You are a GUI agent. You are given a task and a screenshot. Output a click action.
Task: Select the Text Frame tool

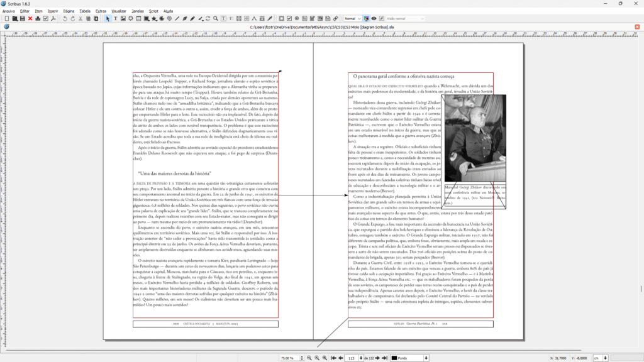tap(115, 19)
